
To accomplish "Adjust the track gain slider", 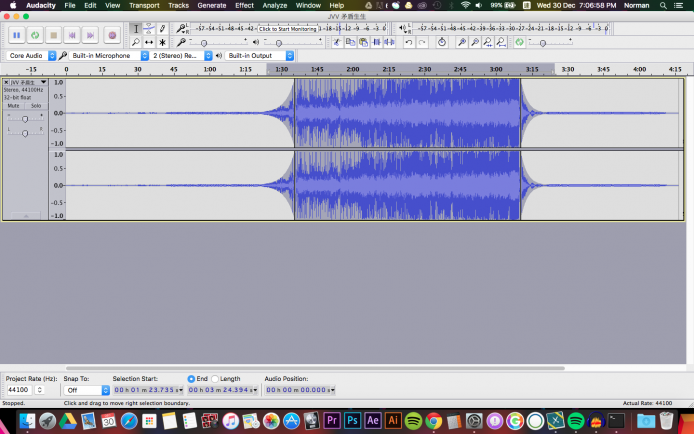I will [x=25, y=118].
